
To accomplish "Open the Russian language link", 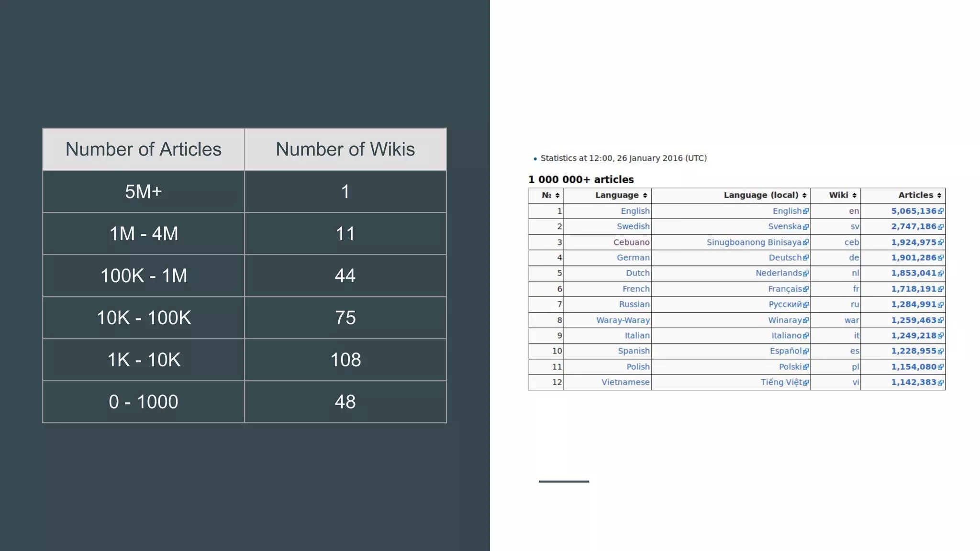I will pos(634,304).
